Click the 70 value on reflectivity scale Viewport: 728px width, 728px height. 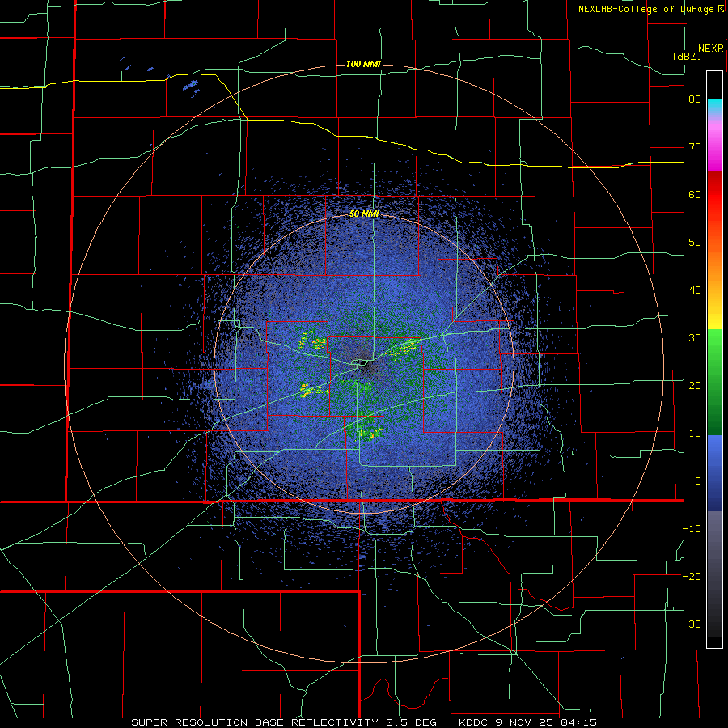pos(695,147)
